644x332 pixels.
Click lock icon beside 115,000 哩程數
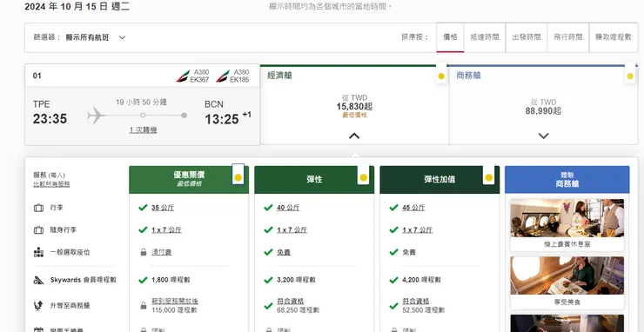(144, 306)
